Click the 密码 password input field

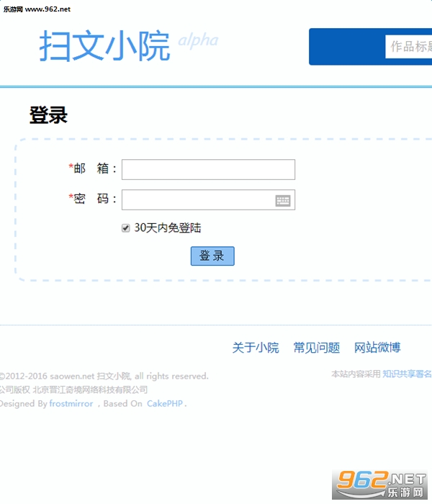point(208,199)
